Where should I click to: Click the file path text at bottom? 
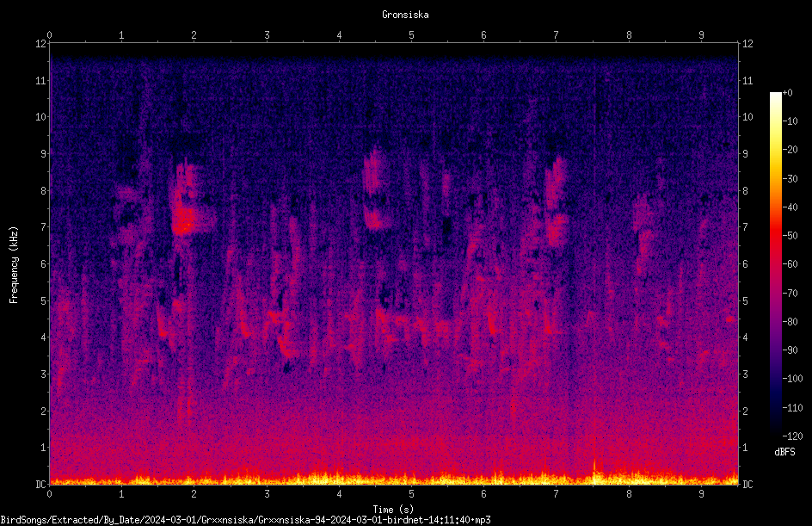coord(245,520)
